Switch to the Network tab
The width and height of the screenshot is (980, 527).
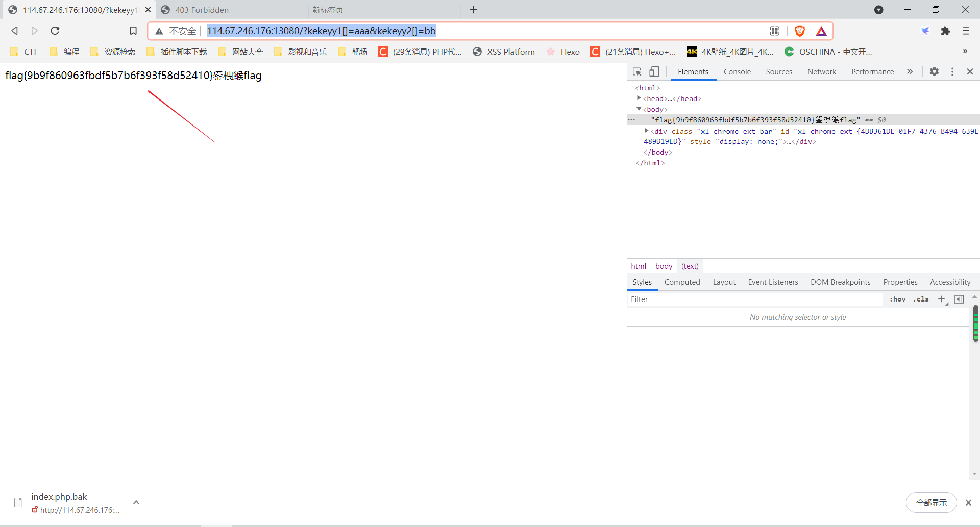[x=822, y=72]
